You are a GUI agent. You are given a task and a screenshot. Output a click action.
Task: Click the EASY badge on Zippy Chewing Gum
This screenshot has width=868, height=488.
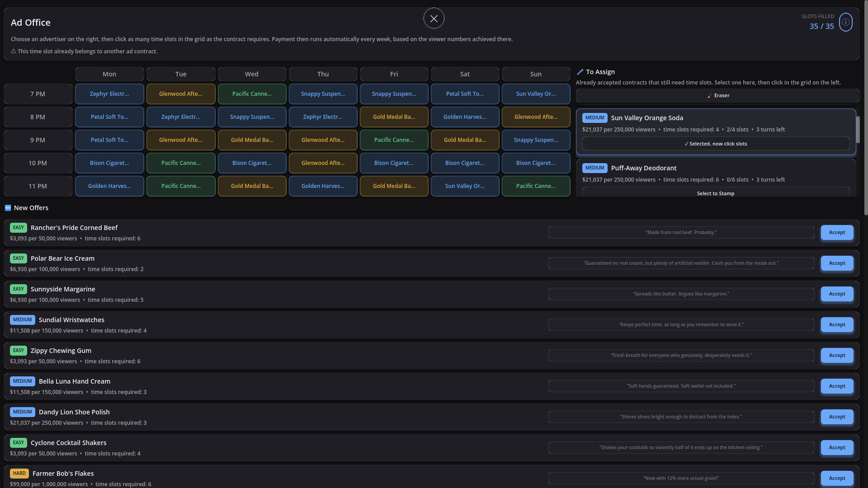point(19,351)
